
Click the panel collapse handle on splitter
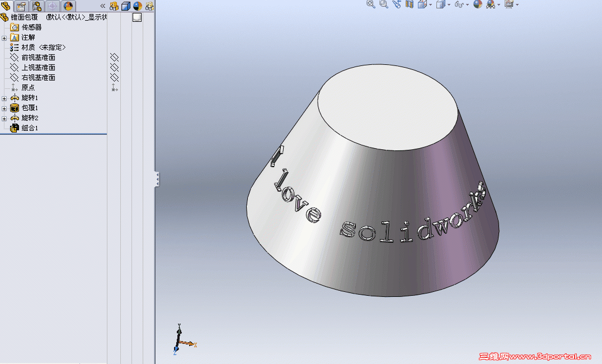point(157,179)
